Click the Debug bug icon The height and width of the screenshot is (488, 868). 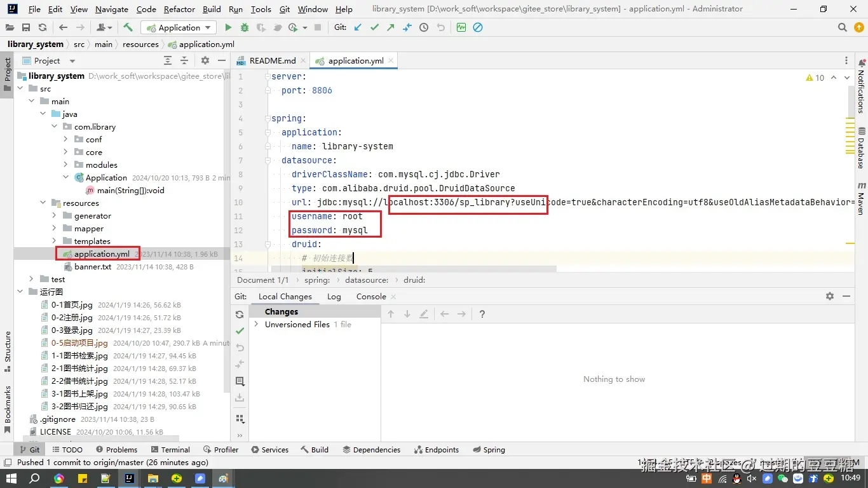(x=245, y=27)
